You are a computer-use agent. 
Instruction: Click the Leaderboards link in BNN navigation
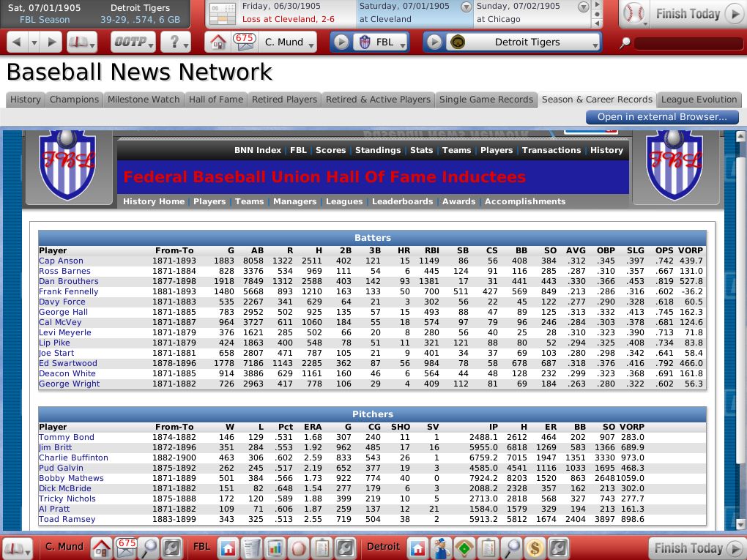point(402,201)
